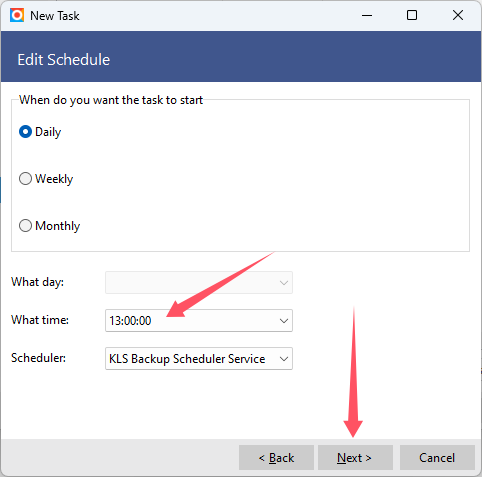Proceed with the Next button

point(355,458)
